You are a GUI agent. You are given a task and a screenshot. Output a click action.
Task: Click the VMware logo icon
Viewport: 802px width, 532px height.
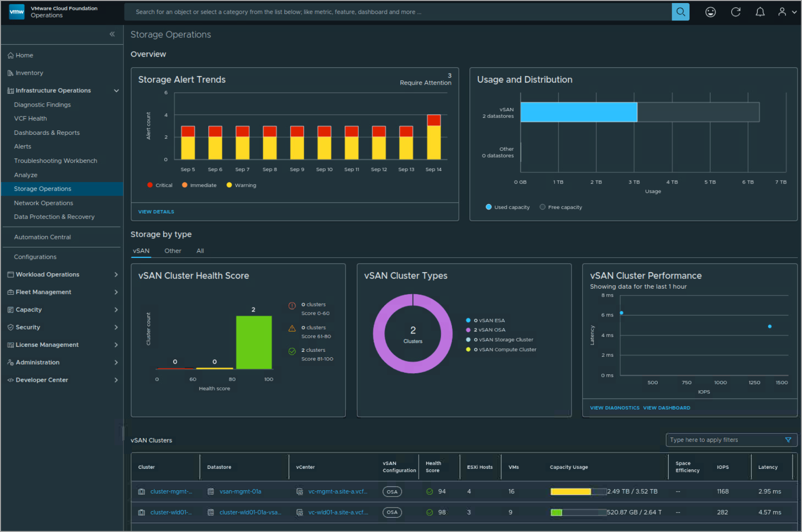(x=16, y=12)
